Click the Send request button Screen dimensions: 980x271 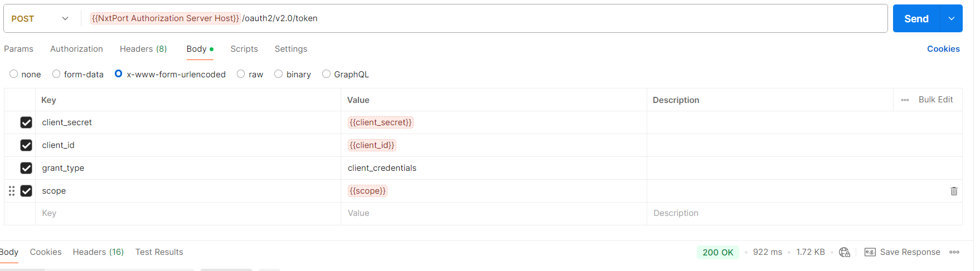pyautogui.click(x=916, y=19)
